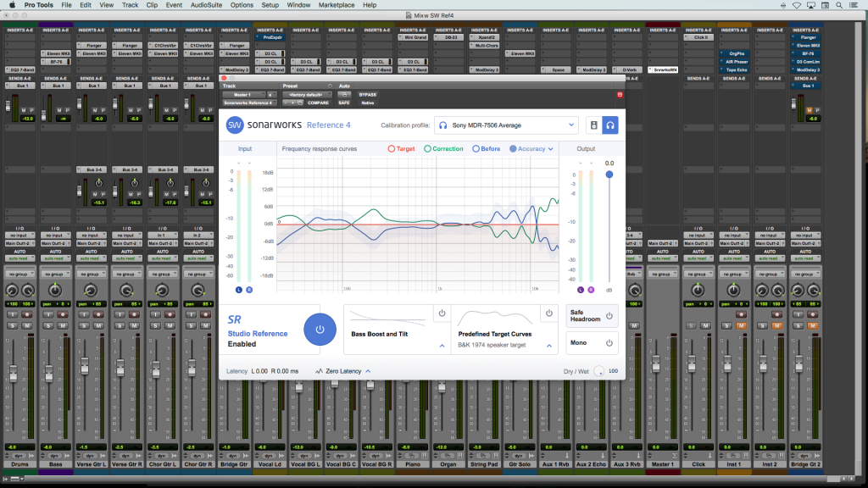Turn on Safe Headroom
The width and height of the screenshot is (868, 488).
[609, 316]
